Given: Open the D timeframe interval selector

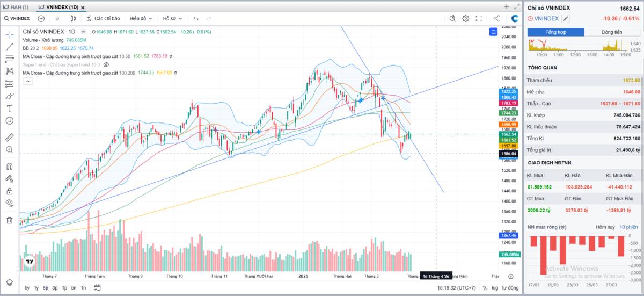Looking at the screenshot, I should [x=57, y=18].
